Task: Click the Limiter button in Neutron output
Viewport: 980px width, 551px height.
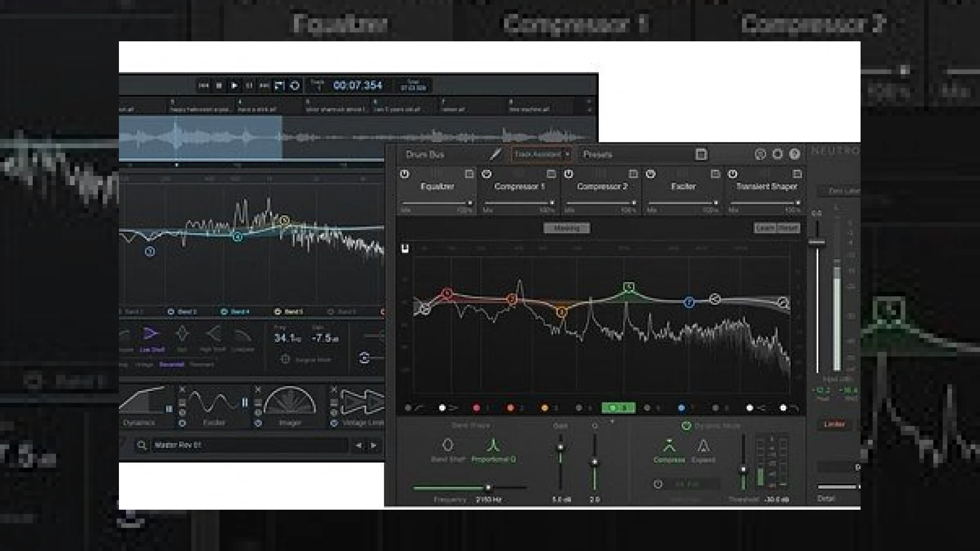Action: click(834, 424)
